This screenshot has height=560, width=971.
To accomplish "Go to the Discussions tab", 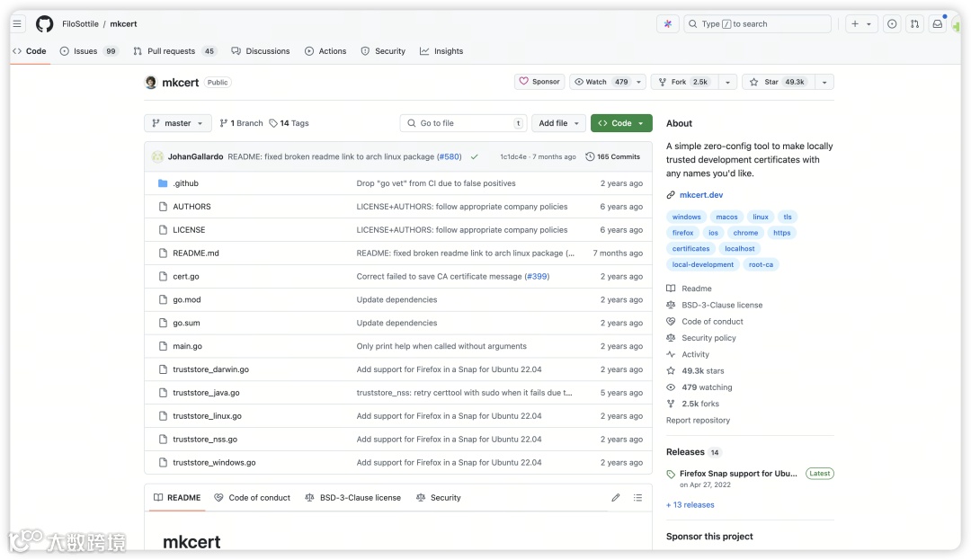I will tap(261, 51).
